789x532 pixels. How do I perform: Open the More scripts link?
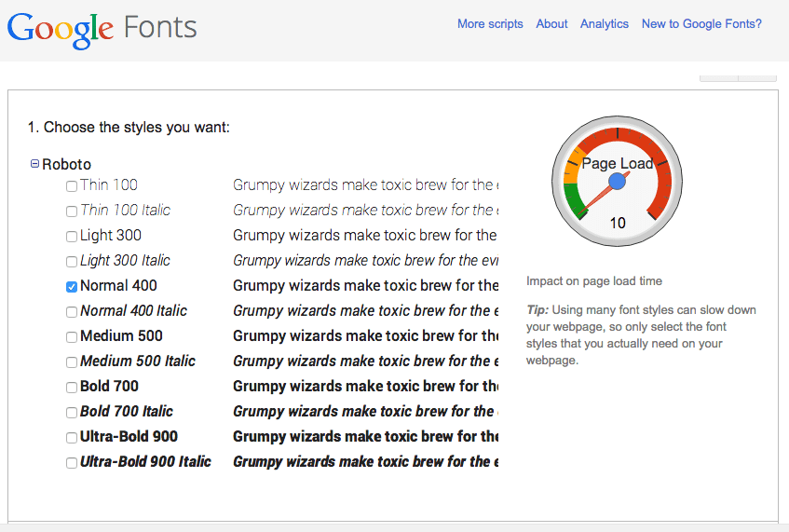tap(490, 23)
